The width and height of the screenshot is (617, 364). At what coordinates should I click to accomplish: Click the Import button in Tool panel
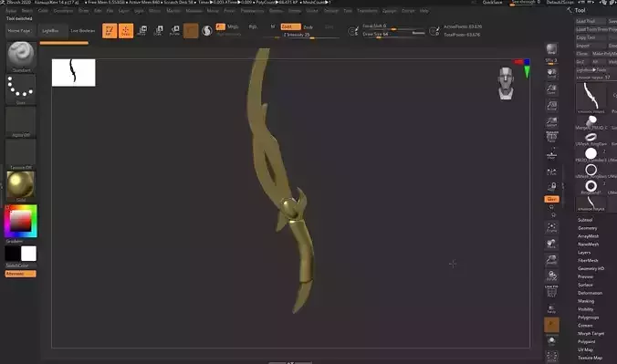[591, 46]
